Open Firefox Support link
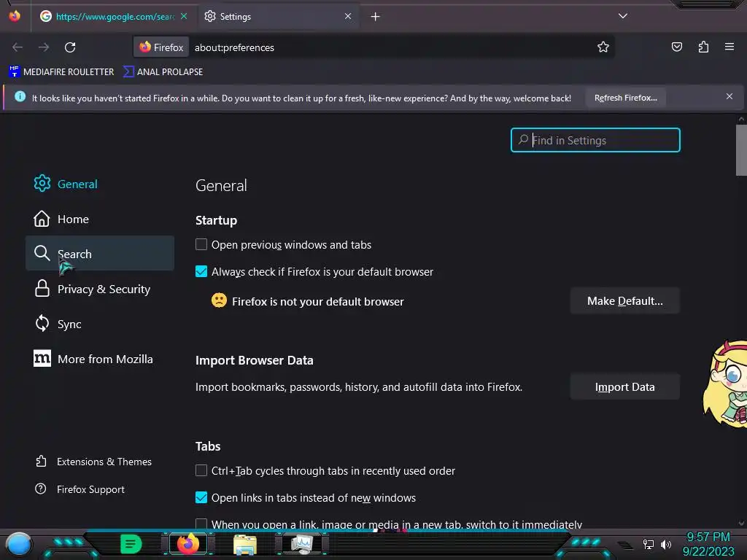This screenshot has height=560, width=747. point(80,489)
